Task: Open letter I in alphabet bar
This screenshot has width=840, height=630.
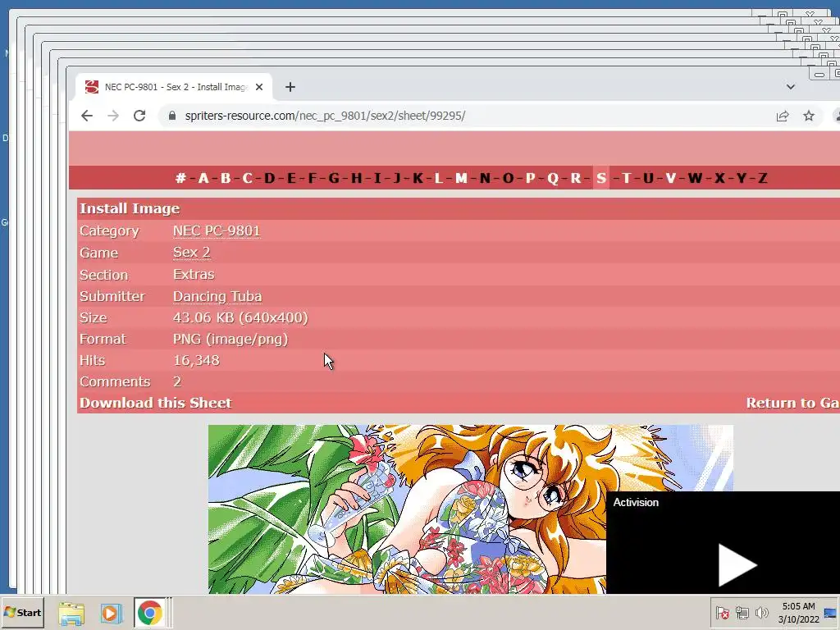Action: pos(377,178)
